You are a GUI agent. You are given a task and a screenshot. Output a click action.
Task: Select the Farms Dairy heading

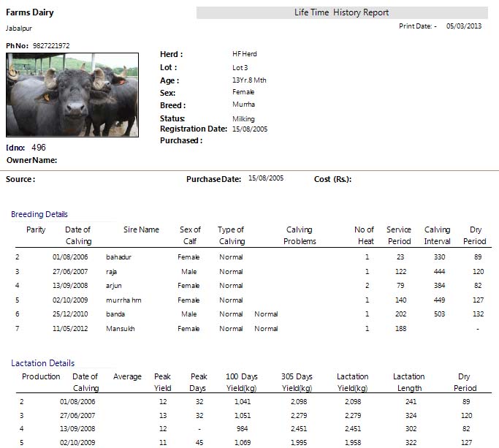pos(30,12)
